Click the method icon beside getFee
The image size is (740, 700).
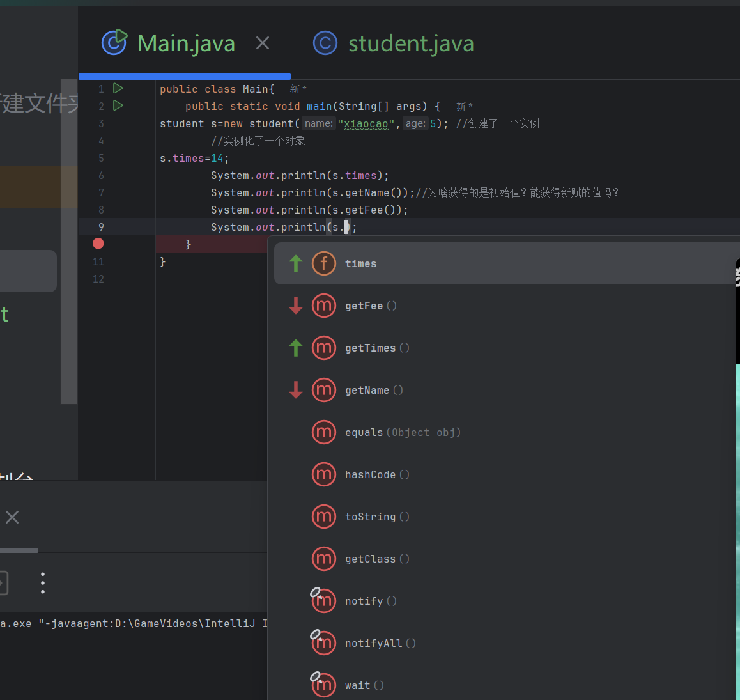tap(324, 306)
